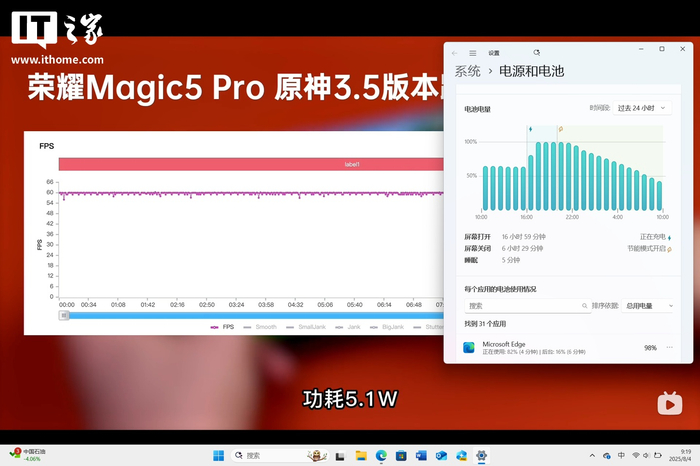This screenshot has height=466, width=700.
Task: Open more options for Microsoft Edge row
Action: (669, 347)
